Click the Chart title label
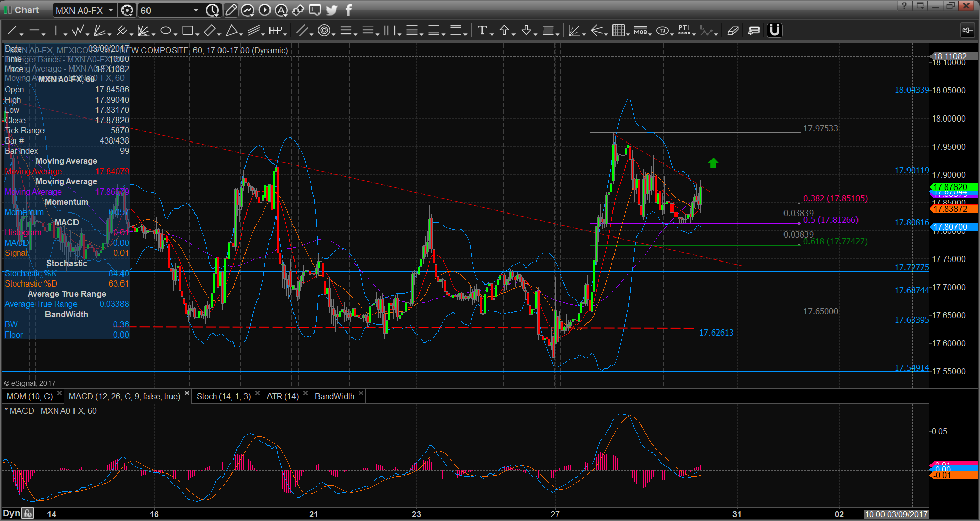980x521 pixels. click(x=27, y=10)
